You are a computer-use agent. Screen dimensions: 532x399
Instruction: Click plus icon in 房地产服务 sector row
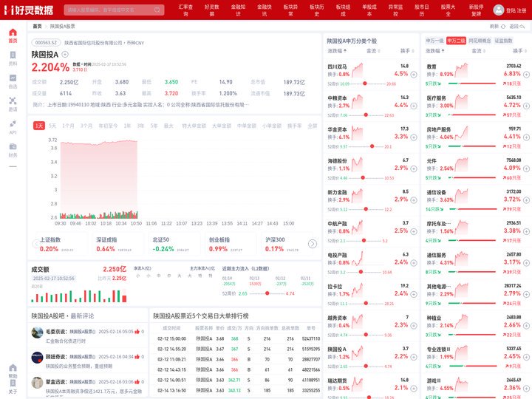(526, 137)
